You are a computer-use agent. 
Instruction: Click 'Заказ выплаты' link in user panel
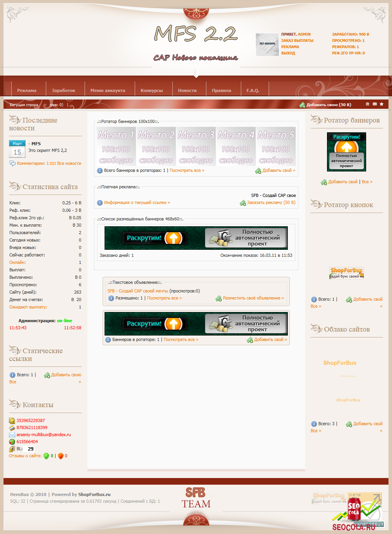[297, 41]
